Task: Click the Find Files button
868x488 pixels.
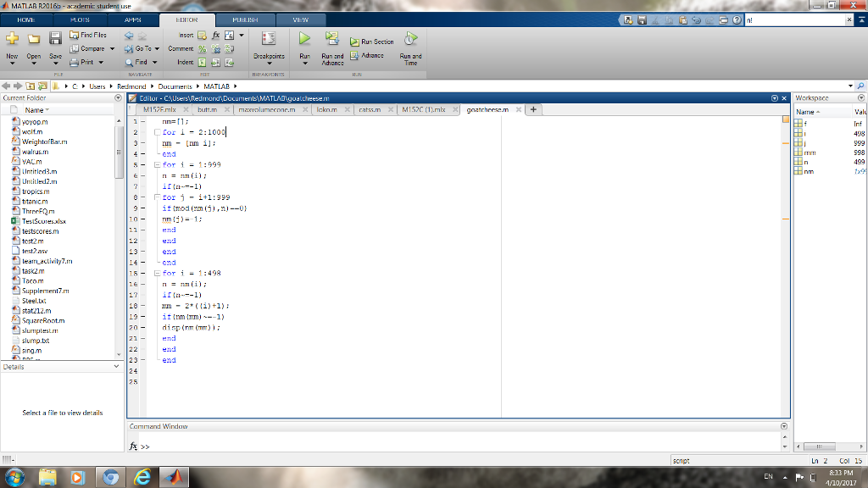Action: [x=88, y=35]
